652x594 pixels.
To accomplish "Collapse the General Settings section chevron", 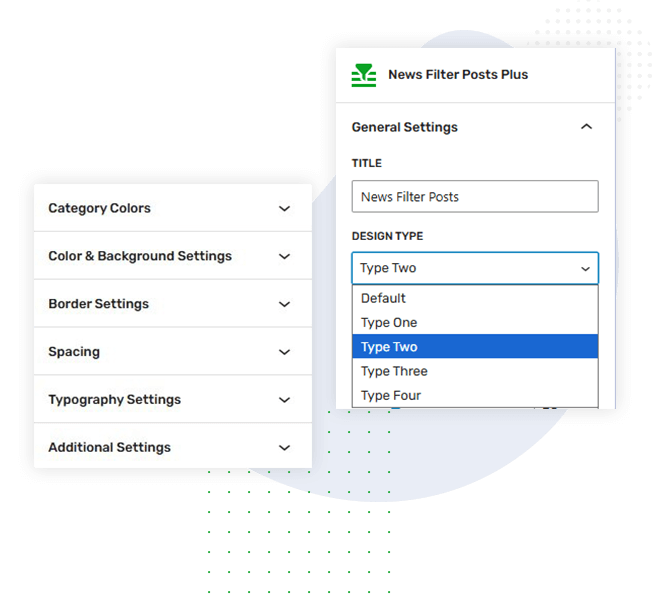I will click(x=586, y=127).
